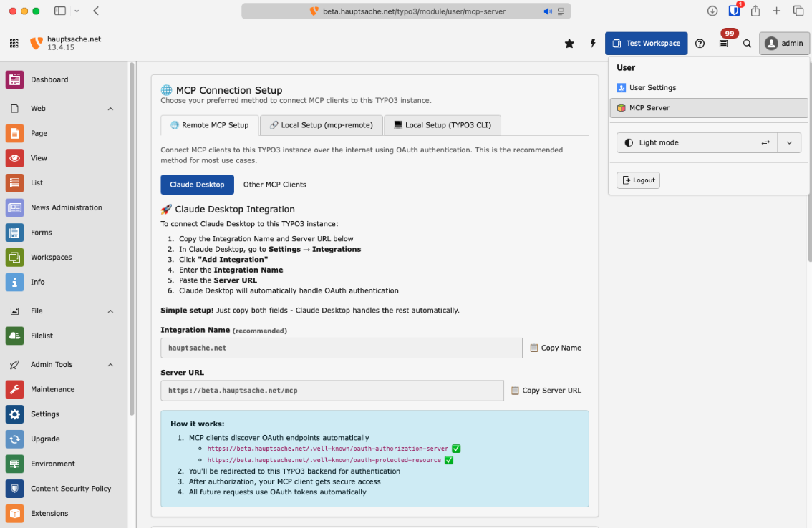Open the Extensions module icon
Screen dimensions: 812x528
[x=14, y=513]
